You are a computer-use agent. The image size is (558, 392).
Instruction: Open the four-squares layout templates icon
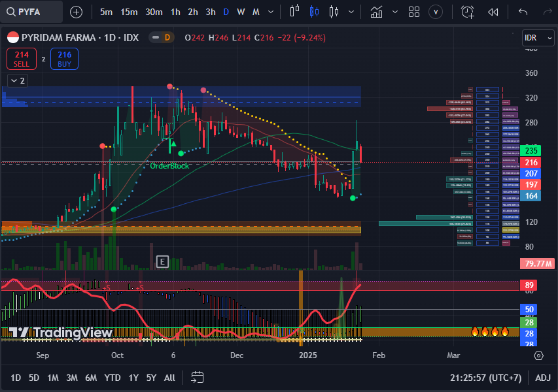coord(414,12)
